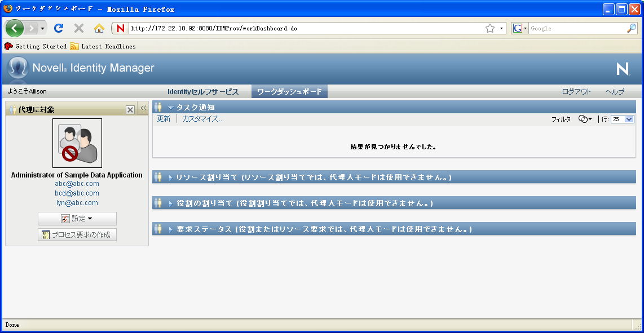Bookmark this page with the star icon

coord(490,28)
